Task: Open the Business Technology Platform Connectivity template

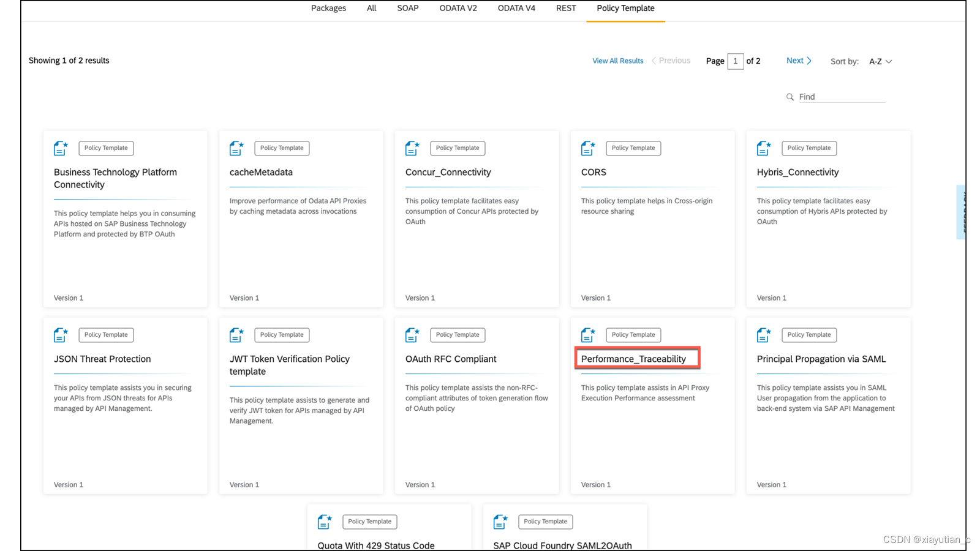Action: 115,178
